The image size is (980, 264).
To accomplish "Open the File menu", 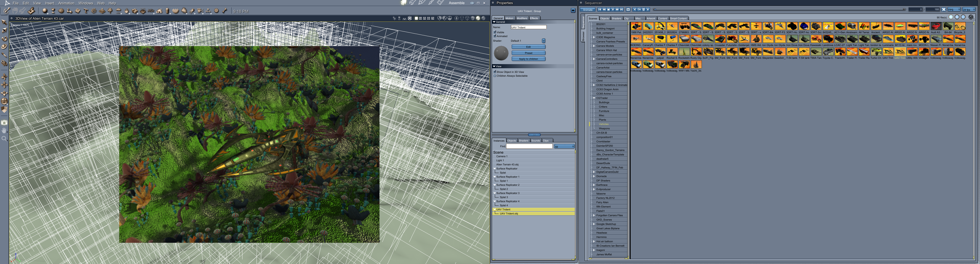I will pos(16,3).
